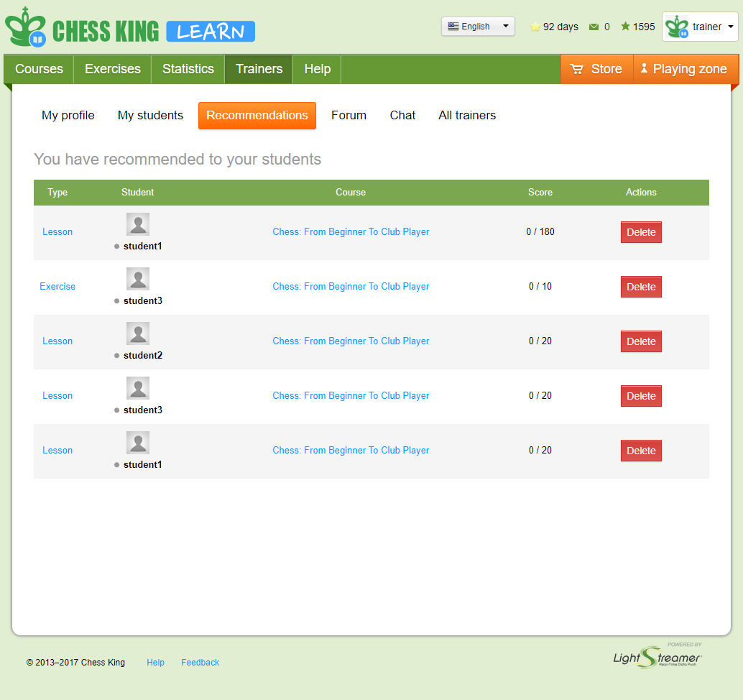Click the Lightstreamer logo in the footer
743x700 pixels.
coord(657,656)
